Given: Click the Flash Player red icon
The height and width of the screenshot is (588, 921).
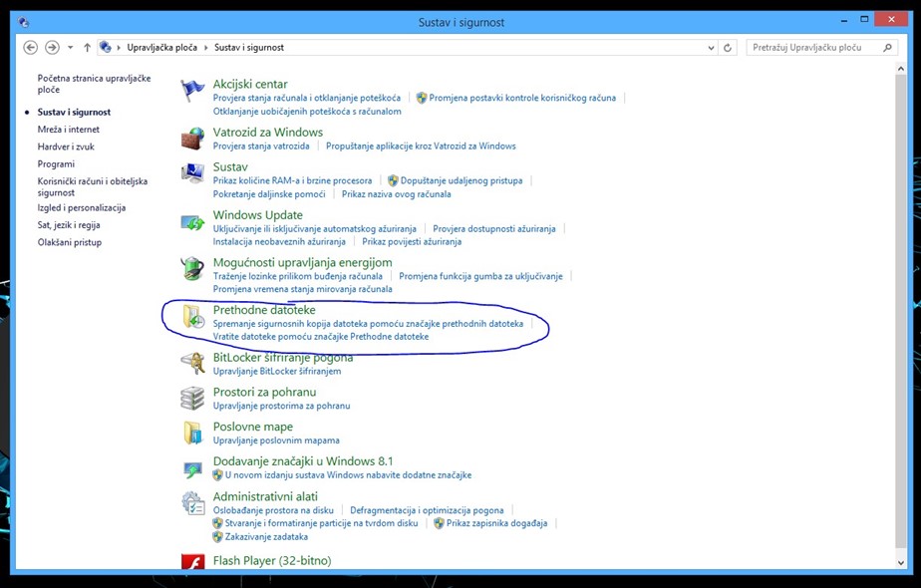Looking at the screenshot, I should coord(192,563).
